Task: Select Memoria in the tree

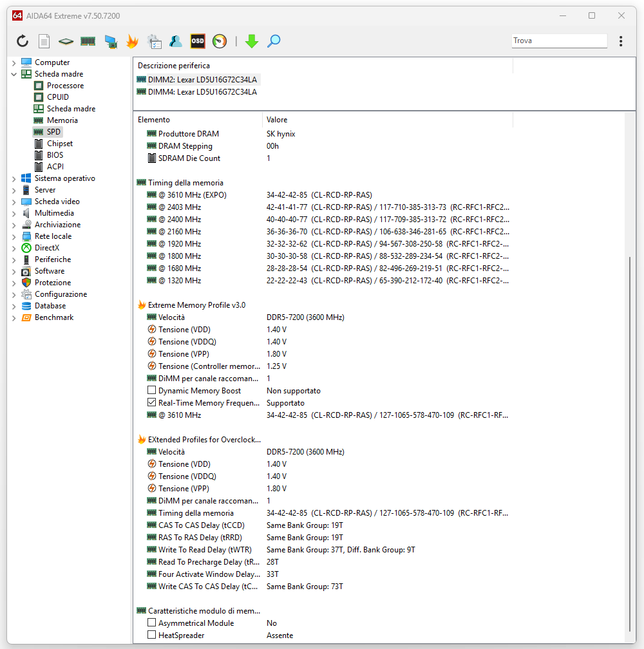Action: click(62, 120)
